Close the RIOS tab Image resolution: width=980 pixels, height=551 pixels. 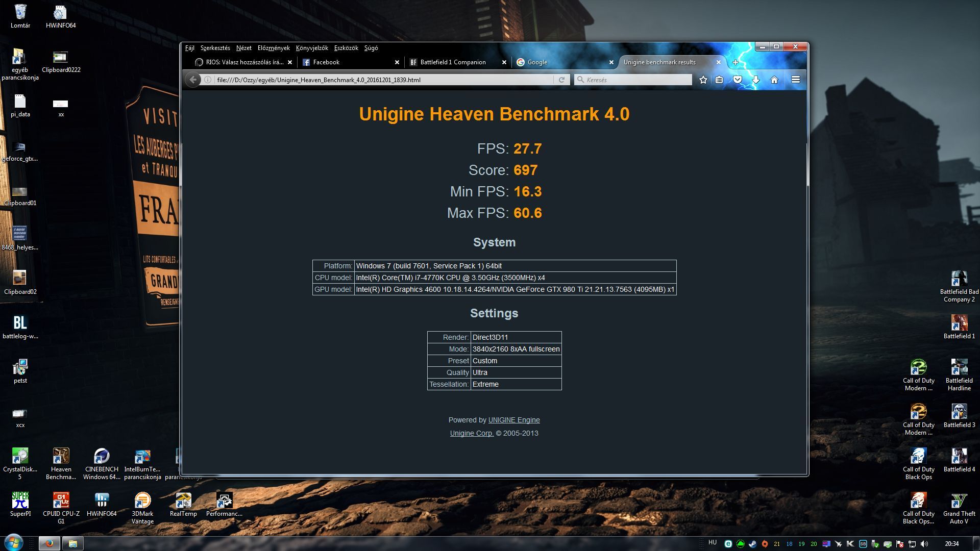tap(290, 62)
